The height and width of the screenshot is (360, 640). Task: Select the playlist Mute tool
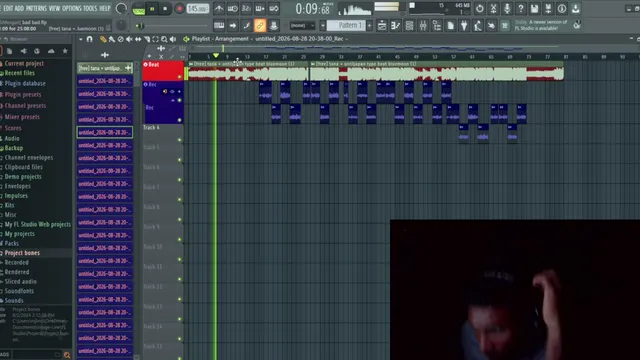(x=129, y=39)
